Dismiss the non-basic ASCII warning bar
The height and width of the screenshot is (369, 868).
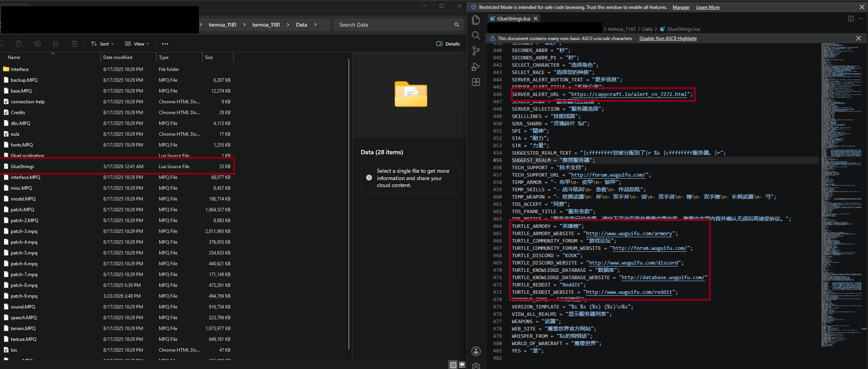tap(858, 38)
